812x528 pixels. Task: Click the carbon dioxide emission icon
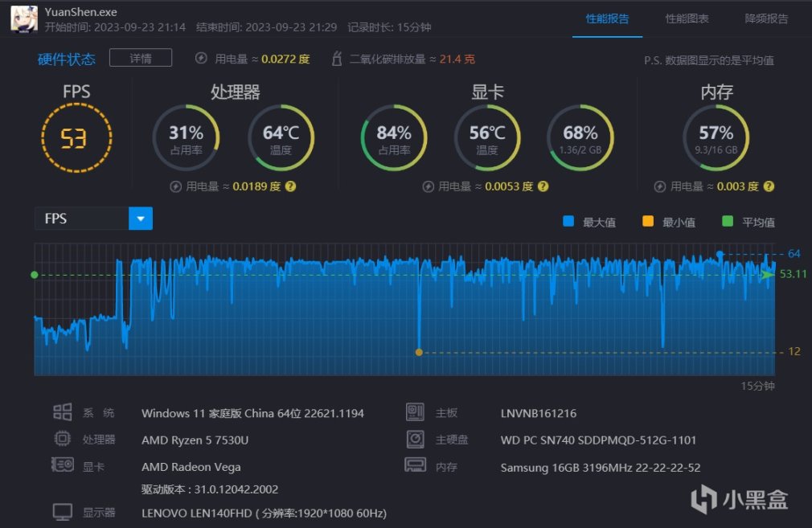[x=337, y=59]
